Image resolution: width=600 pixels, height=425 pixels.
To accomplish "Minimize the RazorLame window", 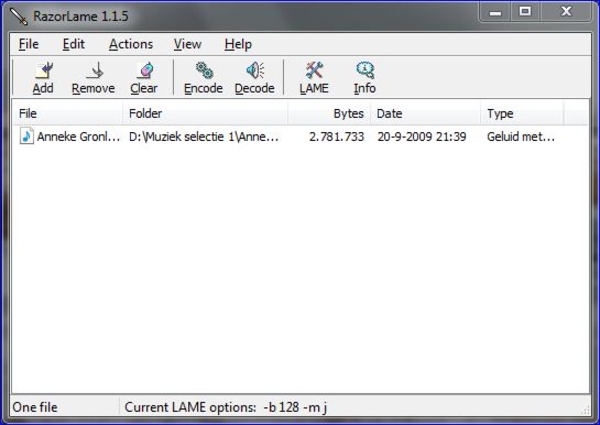I will click(x=495, y=12).
